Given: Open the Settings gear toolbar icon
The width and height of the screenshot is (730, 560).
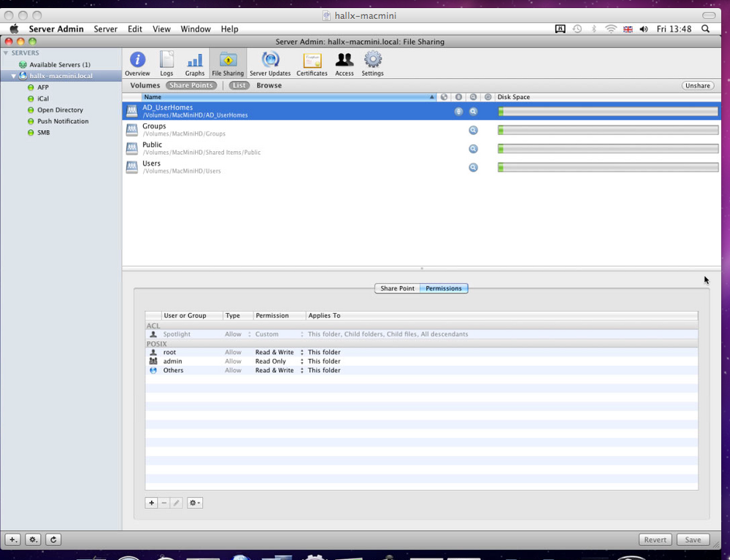Looking at the screenshot, I should 372,64.
